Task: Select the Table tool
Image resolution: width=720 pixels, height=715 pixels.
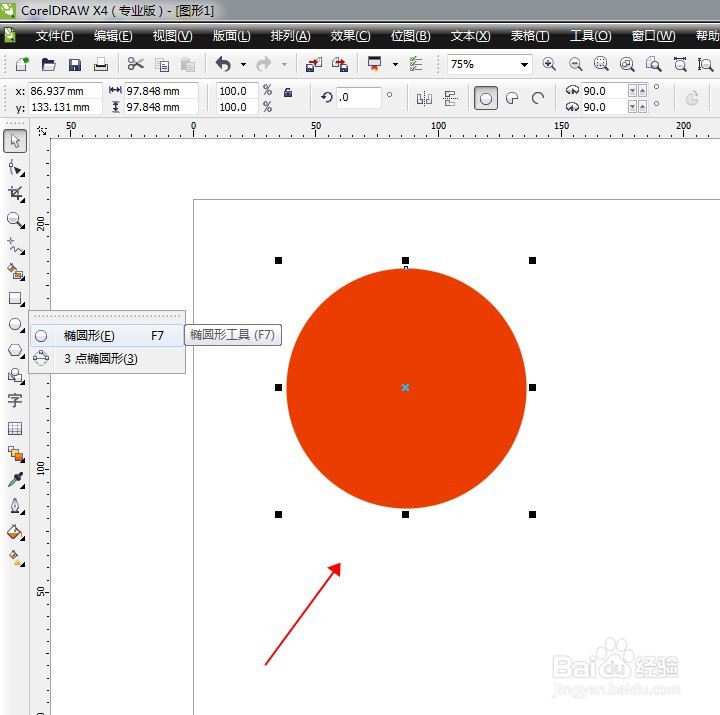Action: pyautogui.click(x=15, y=428)
